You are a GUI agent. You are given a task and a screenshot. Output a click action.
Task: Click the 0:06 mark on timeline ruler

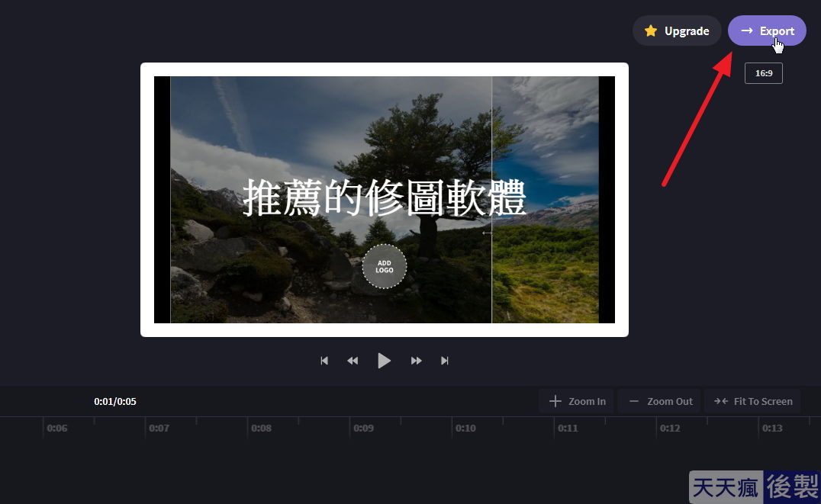pos(56,428)
